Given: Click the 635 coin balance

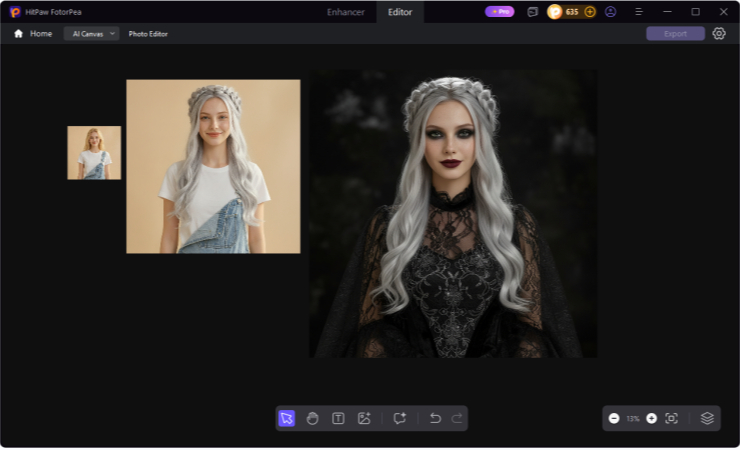Looking at the screenshot, I should (x=572, y=12).
